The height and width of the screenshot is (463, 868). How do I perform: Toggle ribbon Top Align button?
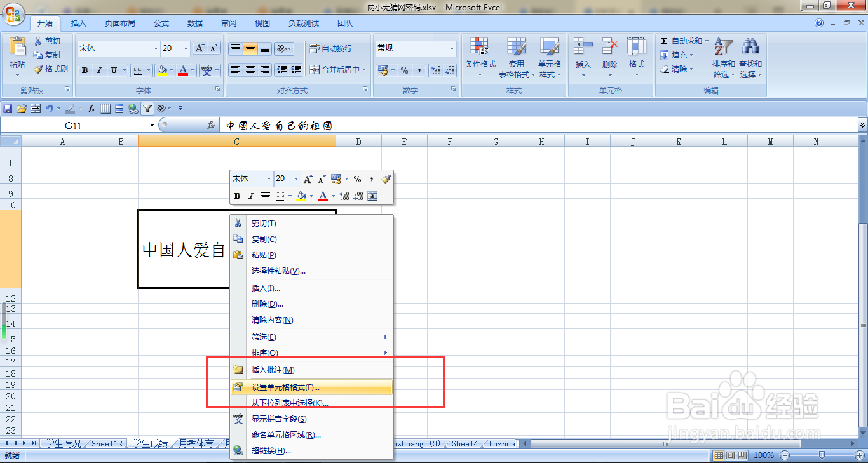coord(235,48)
